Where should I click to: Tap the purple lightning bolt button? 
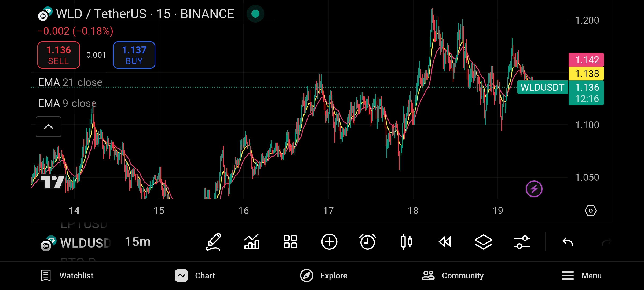[534, 189]
